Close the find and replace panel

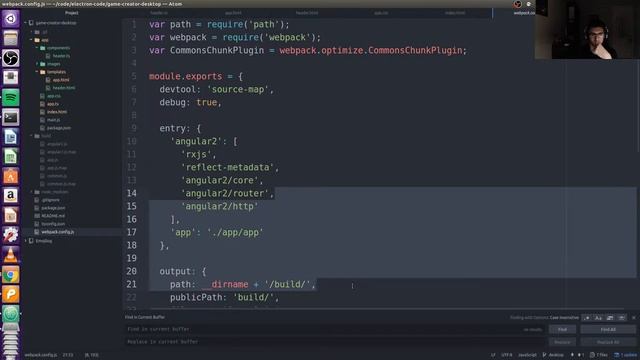pyautogui.click(x=633, y=318)
